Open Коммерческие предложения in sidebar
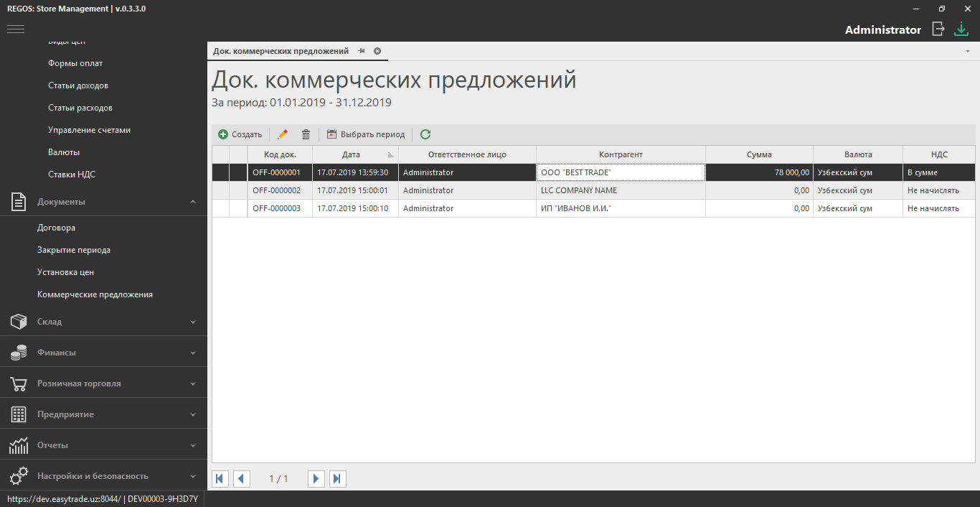This screenshot has width=980, height=507. click(95, 294)
